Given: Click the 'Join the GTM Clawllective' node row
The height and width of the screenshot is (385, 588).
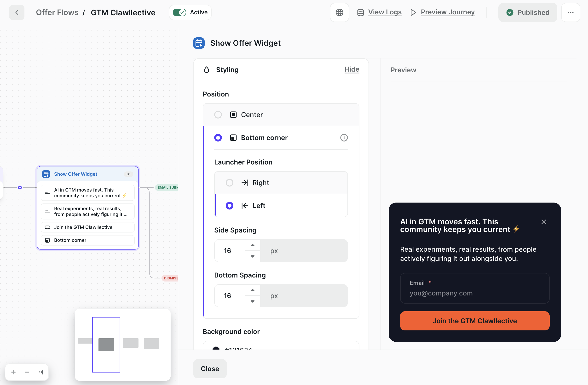Looking at the screenshot, I should point(87,227).
